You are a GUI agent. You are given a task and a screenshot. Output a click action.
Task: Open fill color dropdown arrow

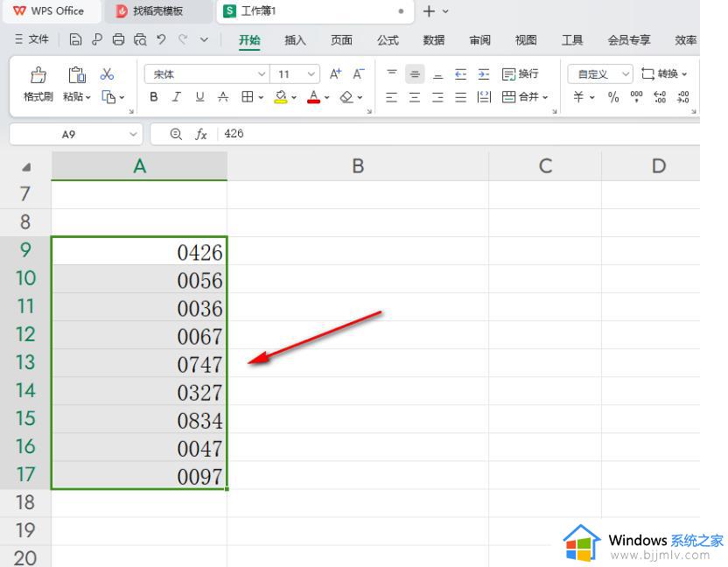[294, 97]
